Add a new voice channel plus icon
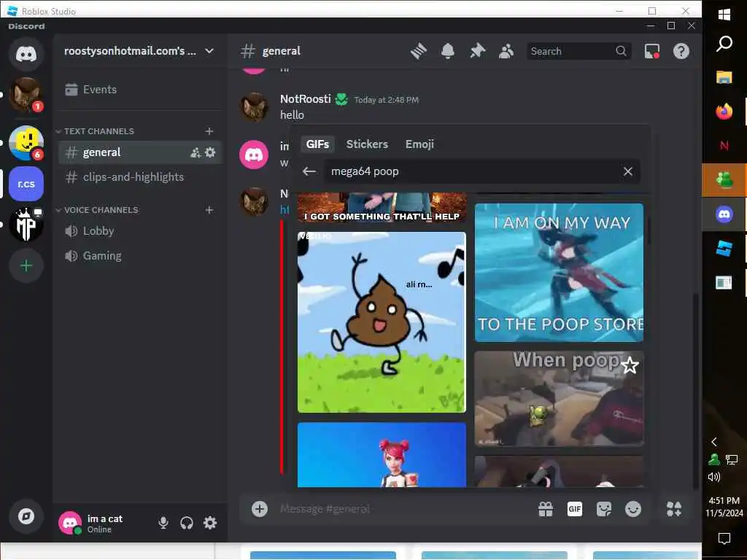The width and height of the screenshot is (747, 560). coord(209,210)
